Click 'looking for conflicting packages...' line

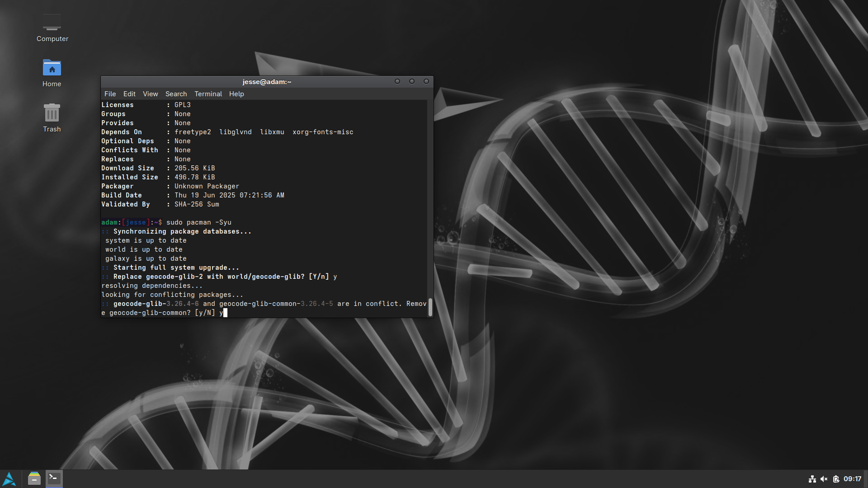[x=172, y=295]
